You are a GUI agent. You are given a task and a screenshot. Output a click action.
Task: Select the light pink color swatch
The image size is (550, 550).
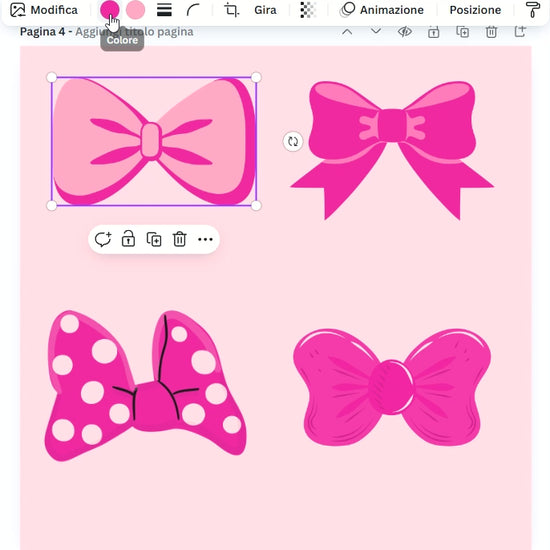click(x=135, y=9)
